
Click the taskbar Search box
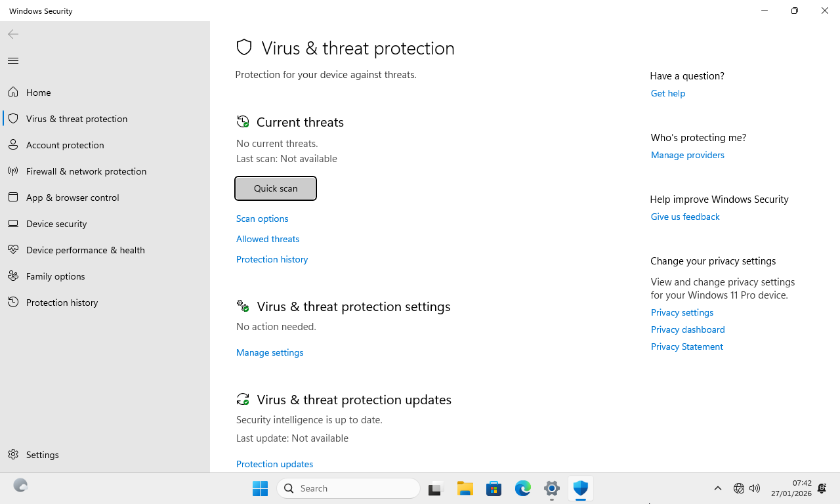(348, 488)
